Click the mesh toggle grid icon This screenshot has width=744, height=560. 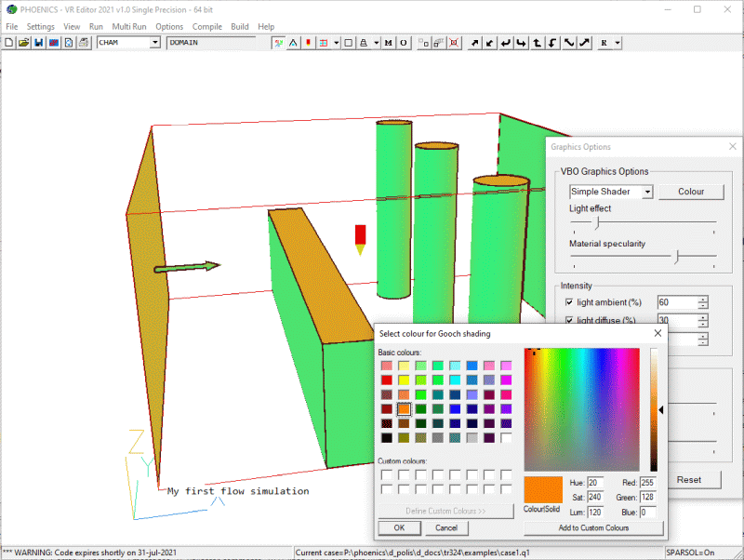[323, 42]
